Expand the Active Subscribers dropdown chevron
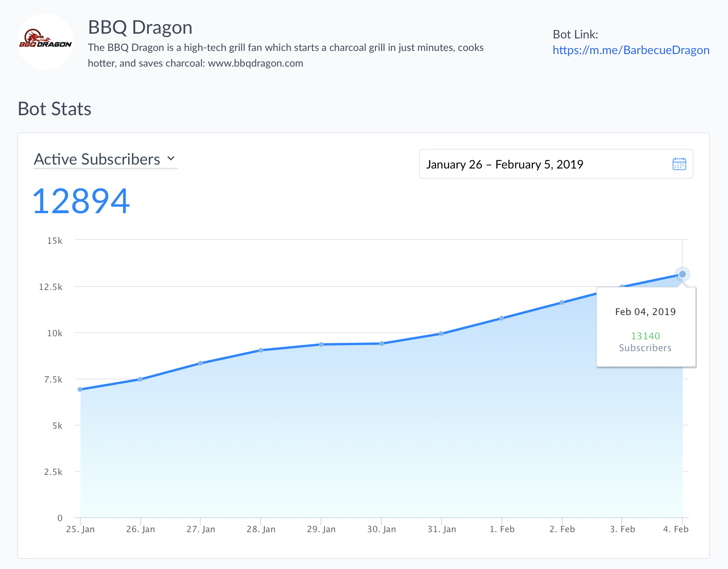Screen dimensions: 728x569 pos(171,158)
